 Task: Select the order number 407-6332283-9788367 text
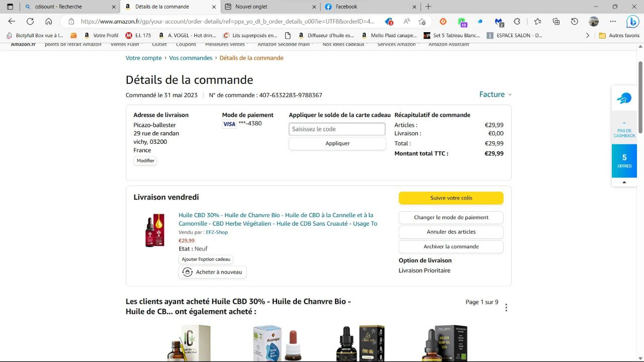(291, 95)
